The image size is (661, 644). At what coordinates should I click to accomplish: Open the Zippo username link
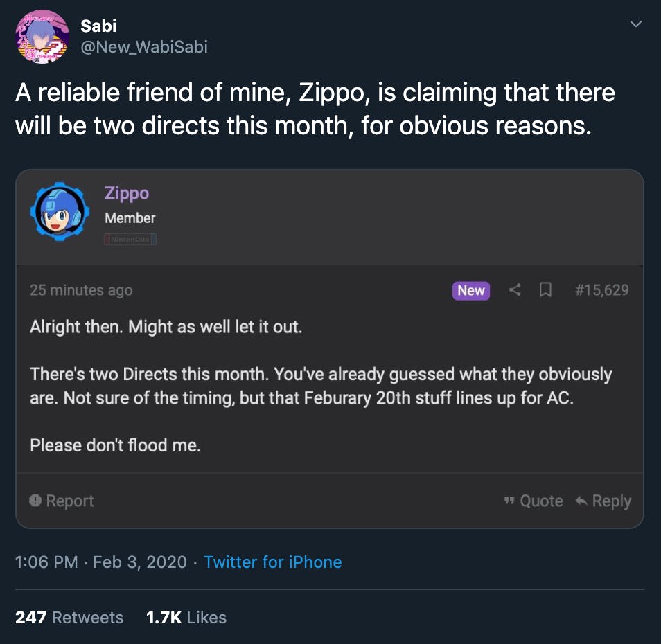point(127,193)
